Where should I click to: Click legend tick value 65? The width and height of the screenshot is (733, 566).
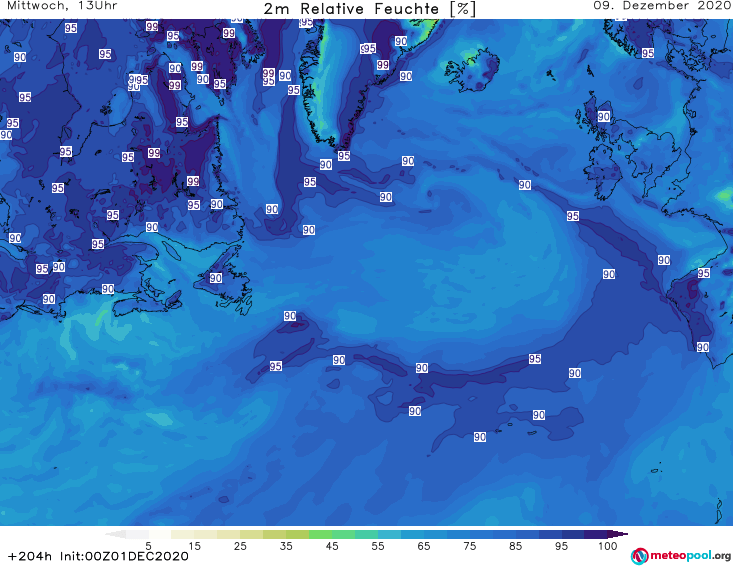(x=424, y=546)
